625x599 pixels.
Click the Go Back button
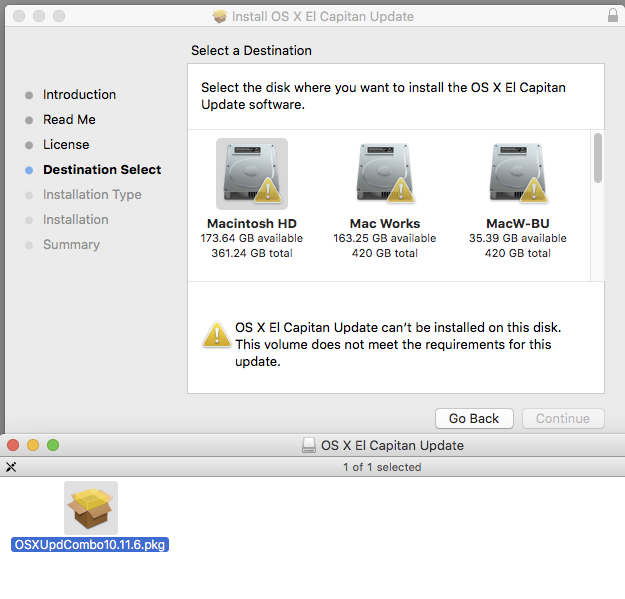(x=474, y=418)
